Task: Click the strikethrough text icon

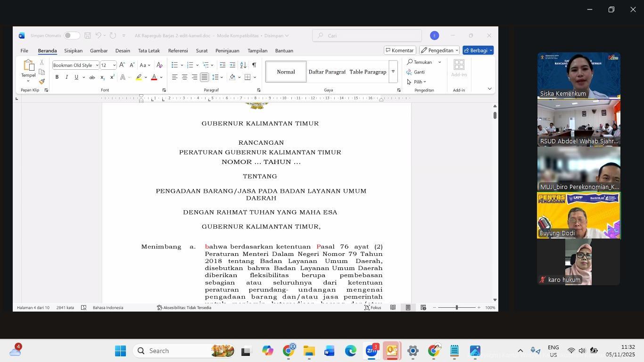Action: tap(92, 77)
